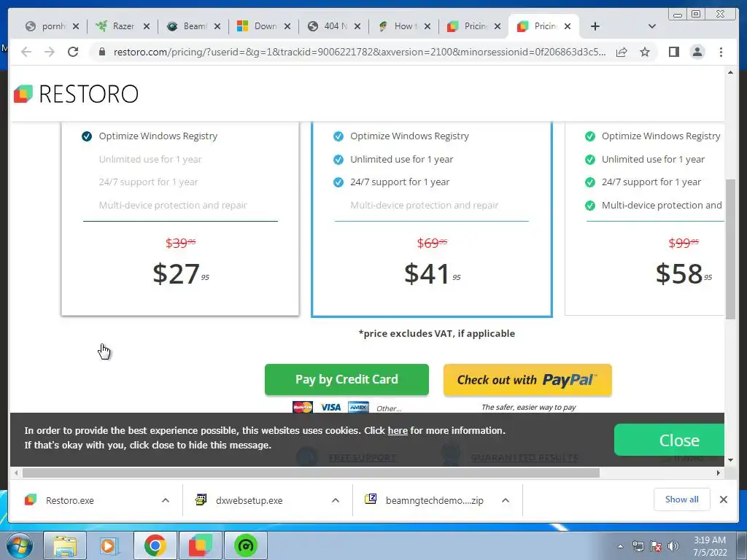The image size is (747, 560).
Task: Show hidden system tray icons
Action: coord(620,546)
